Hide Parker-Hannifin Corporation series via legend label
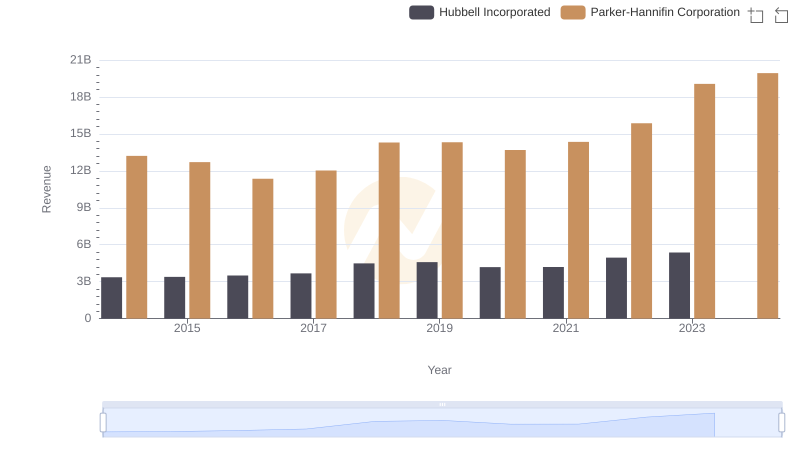The image size is (800, 461). tap(665, 12)
